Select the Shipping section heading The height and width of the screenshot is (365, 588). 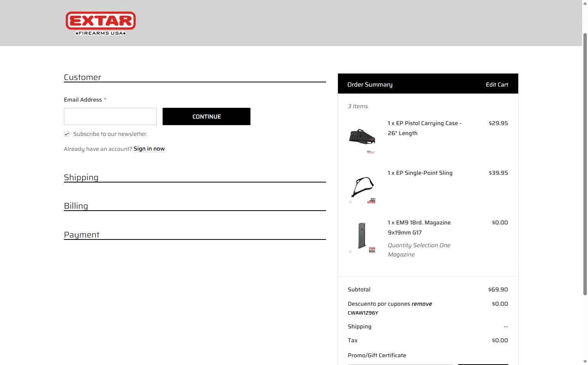point(81,177)
